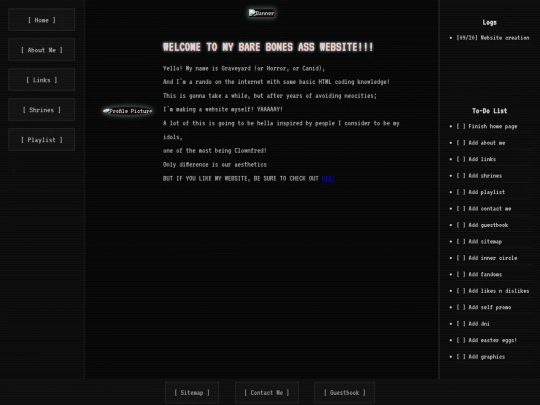Click the line about avoiding neocities

(270, 96)
